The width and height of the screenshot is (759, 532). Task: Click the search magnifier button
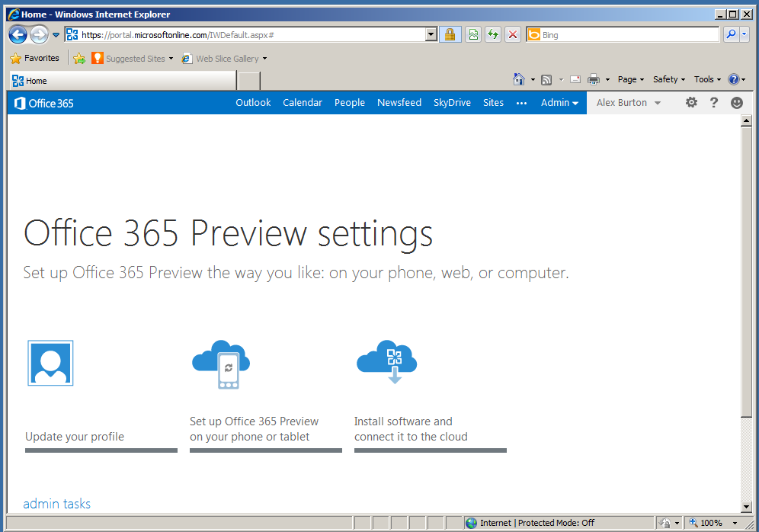click(x=731, y=34)
